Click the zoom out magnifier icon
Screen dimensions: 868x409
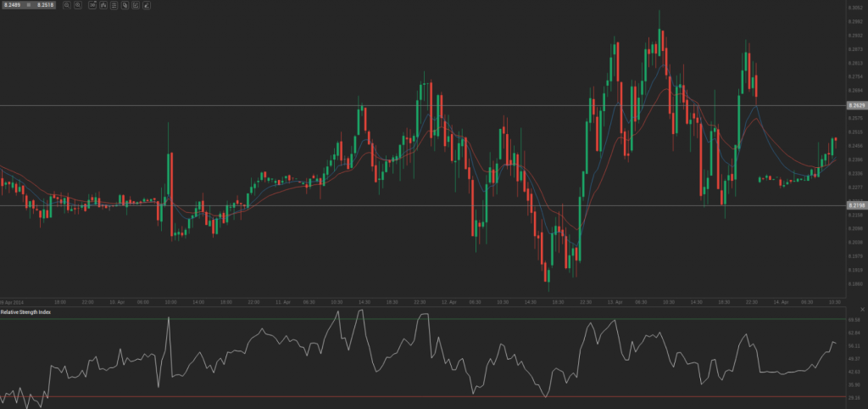point(67,5)
